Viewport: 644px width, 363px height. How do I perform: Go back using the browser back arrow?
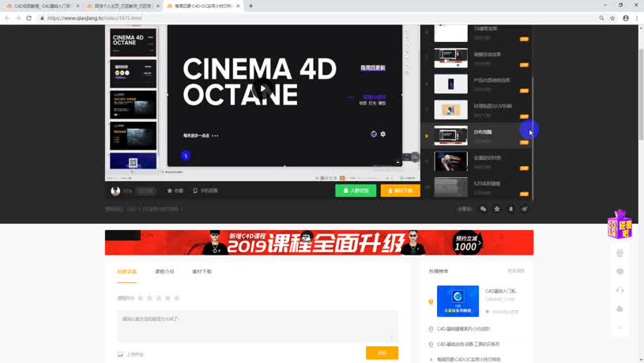7,18
